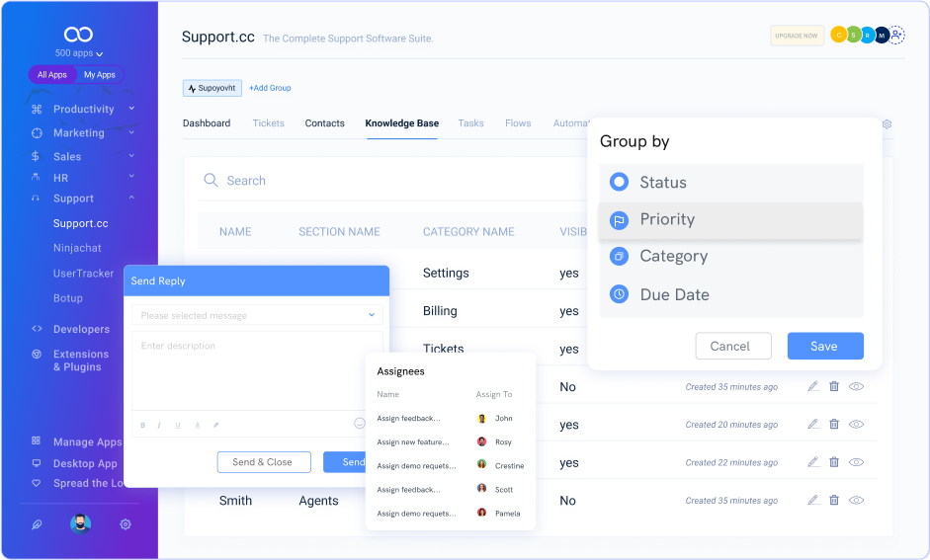Click the green S user avatar
The width and height of the screenshot is (930, 560).
click(x=853, y=35)
